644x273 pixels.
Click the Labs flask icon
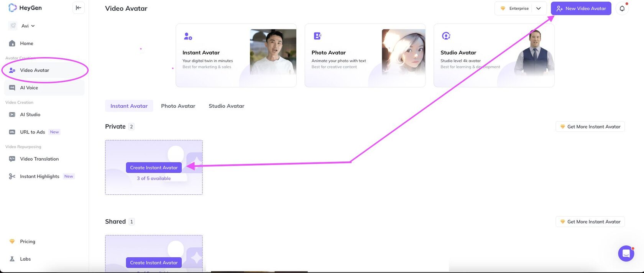pyautogui.click(x=12, y=259)
